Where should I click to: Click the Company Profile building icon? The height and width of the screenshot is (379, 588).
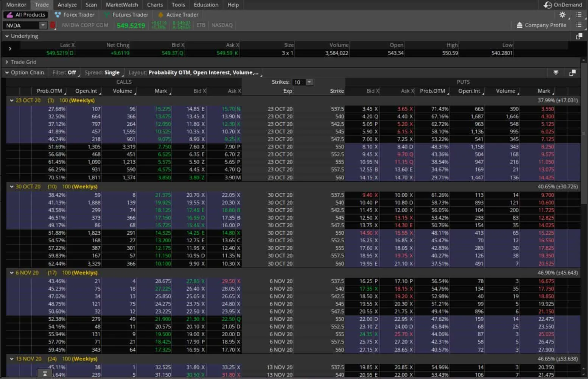[x=520, y=25]
